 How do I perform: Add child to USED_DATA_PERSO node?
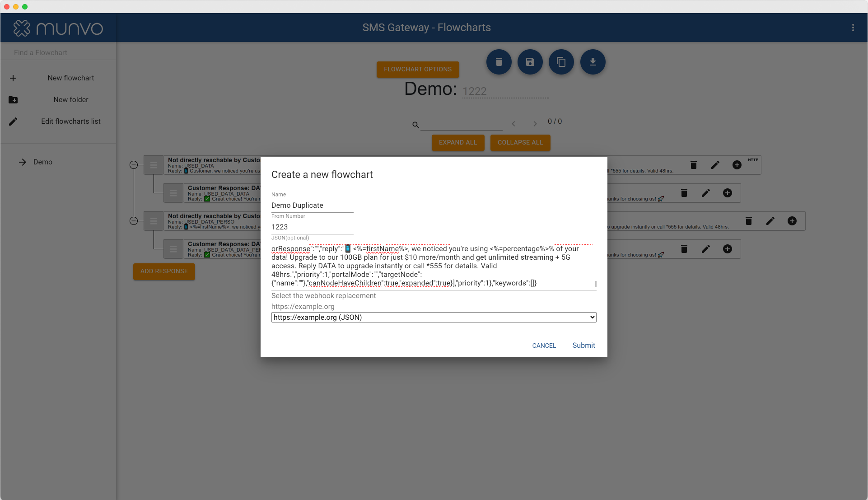tap(792, 221)
